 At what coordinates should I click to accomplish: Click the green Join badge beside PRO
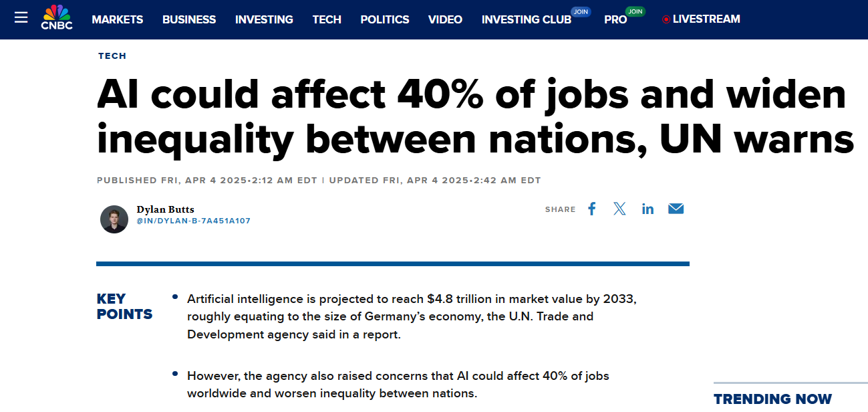pos(635,11)
